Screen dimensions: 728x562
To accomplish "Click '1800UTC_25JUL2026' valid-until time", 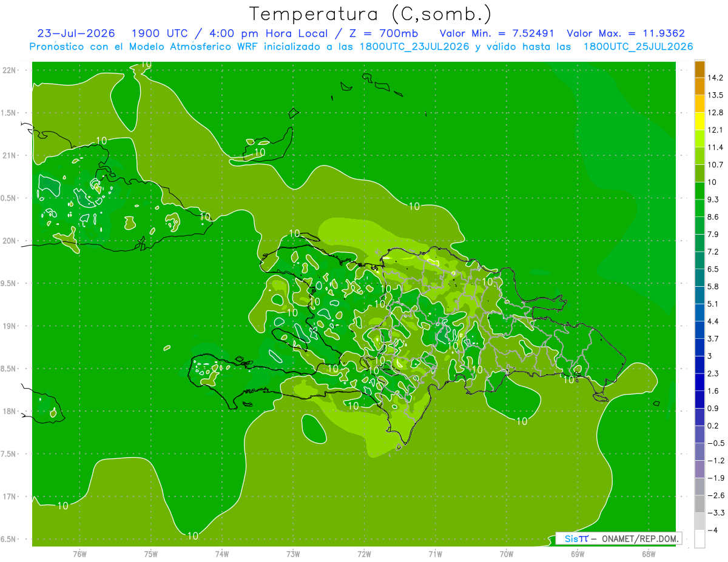I will (638, 47).
